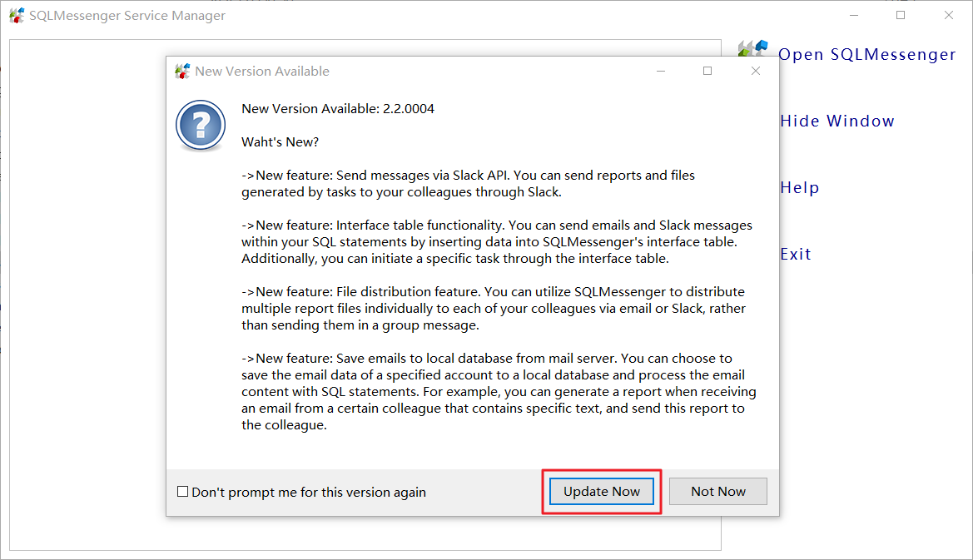Click the New Version Available dialog's title icon
The width and height of the screenshot is (973, 560).
[x=182, y=72]
